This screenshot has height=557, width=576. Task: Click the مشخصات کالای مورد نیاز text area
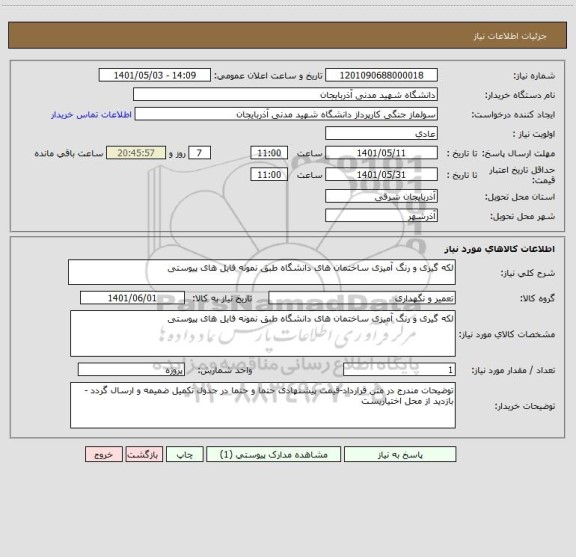[x=263, y=334]
